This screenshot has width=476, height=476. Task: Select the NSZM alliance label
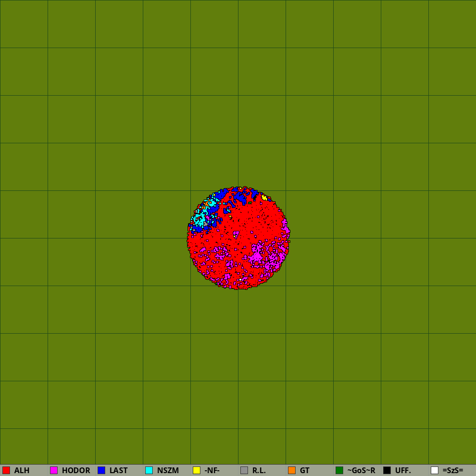pos(168,470)
